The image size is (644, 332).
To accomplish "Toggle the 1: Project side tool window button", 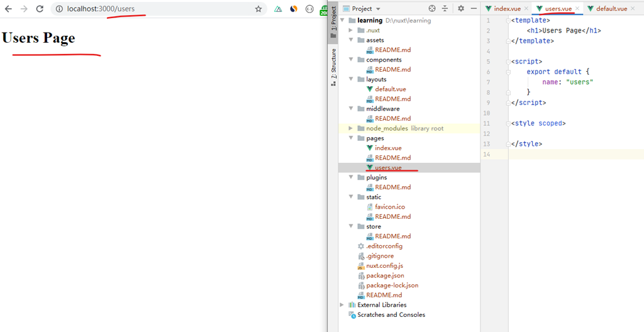I will pos(333,22).
